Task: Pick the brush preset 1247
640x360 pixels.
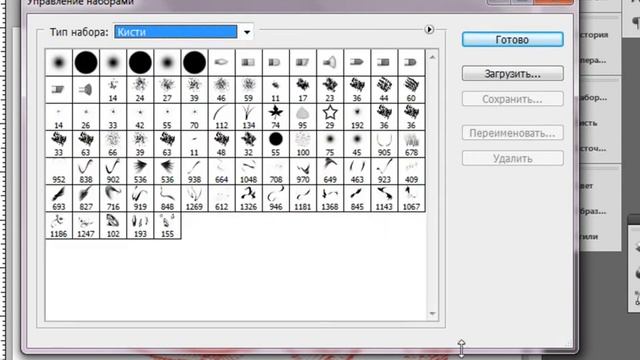Action: tap(86, 225)
